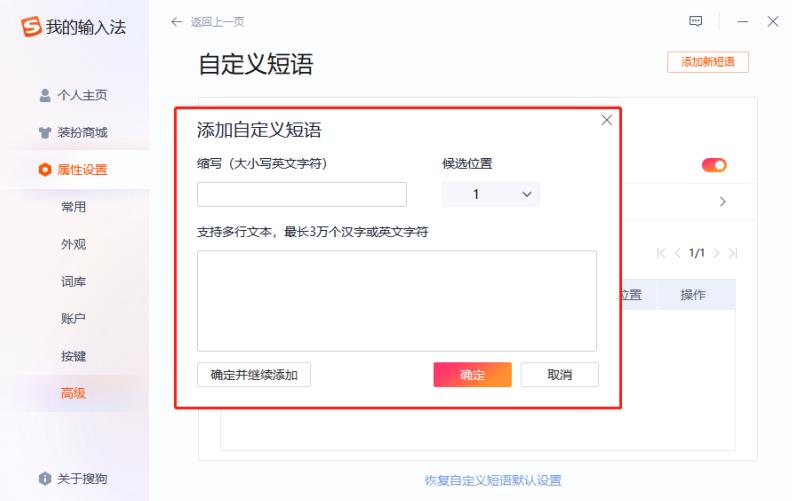792x501 pixels.
Task: Expand the right chevron row
Action: tap(723, 202)
